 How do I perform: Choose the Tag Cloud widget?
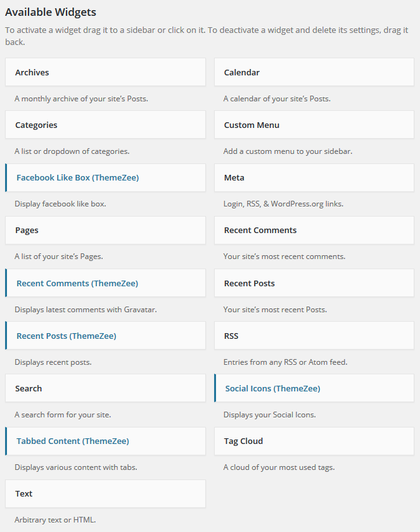coord(314,441)
